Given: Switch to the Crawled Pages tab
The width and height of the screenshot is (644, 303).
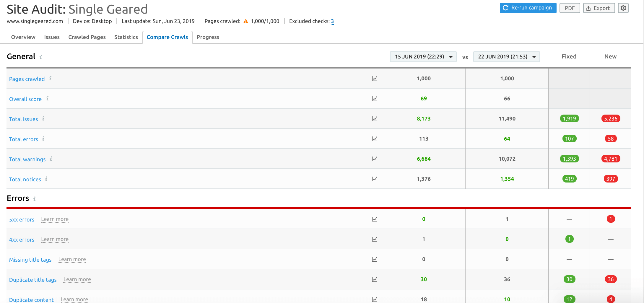Looking at the screenshot, I should 87,37.
